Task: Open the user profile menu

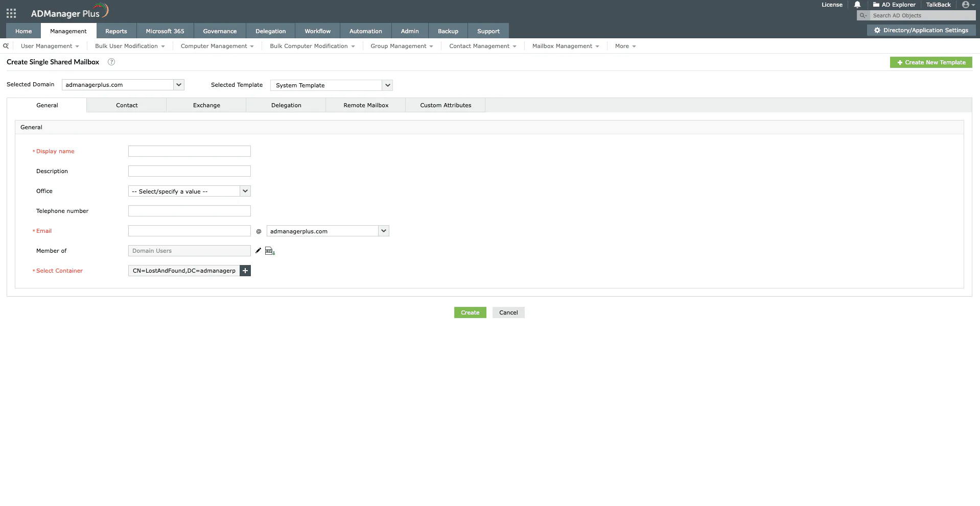Action: click(x=966, y=5)
